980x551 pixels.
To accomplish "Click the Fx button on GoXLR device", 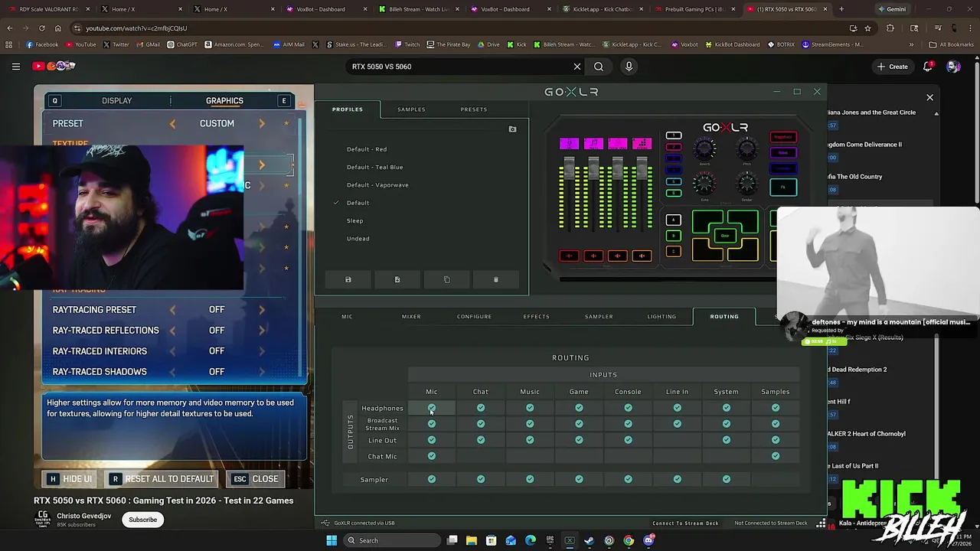I will (783, 187).
